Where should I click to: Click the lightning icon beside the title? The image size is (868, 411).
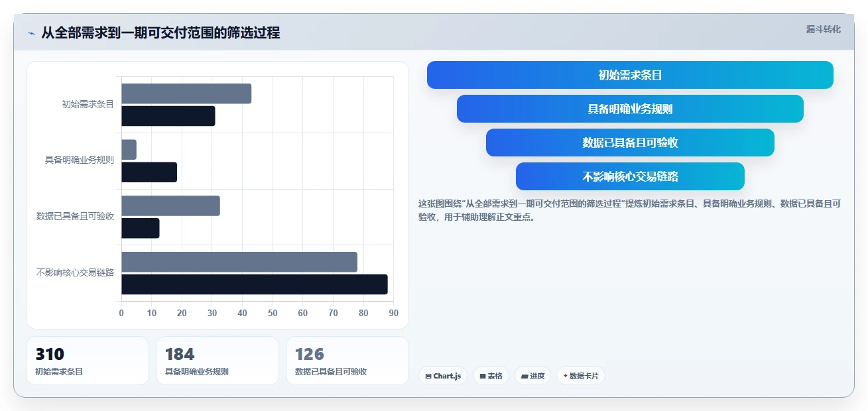point(31,33)
